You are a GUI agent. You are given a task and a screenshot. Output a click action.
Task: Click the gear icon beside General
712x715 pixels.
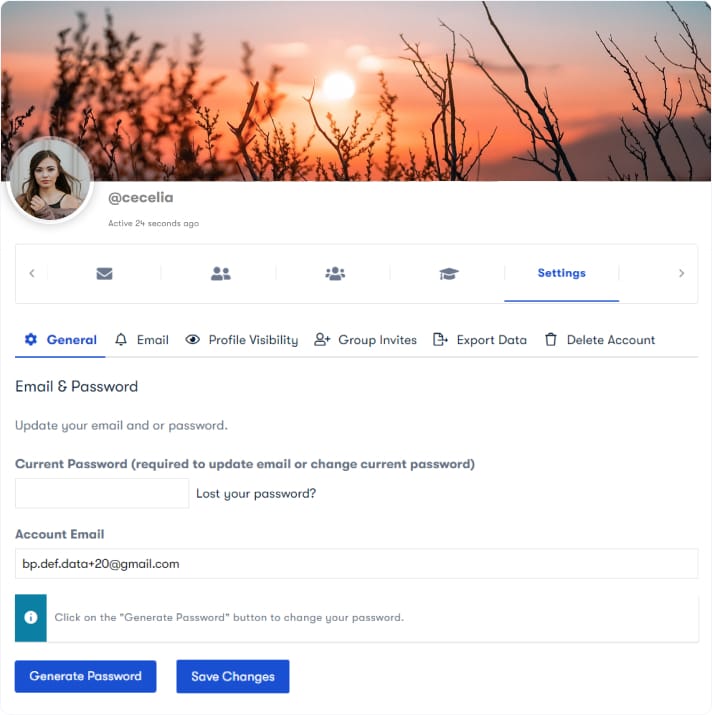31,339
